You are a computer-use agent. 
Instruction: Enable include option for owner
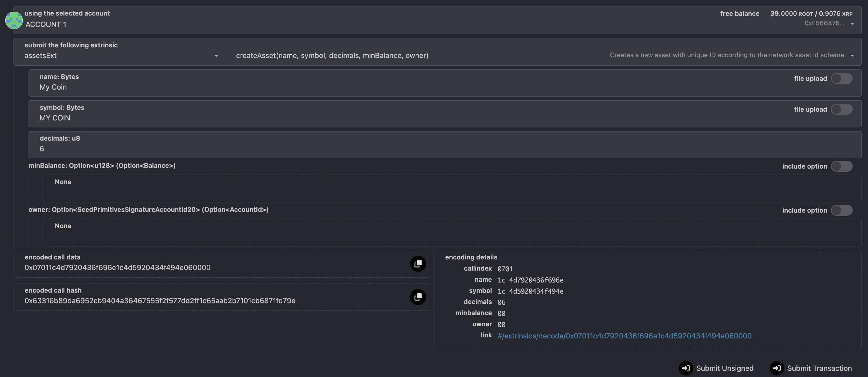841,210
